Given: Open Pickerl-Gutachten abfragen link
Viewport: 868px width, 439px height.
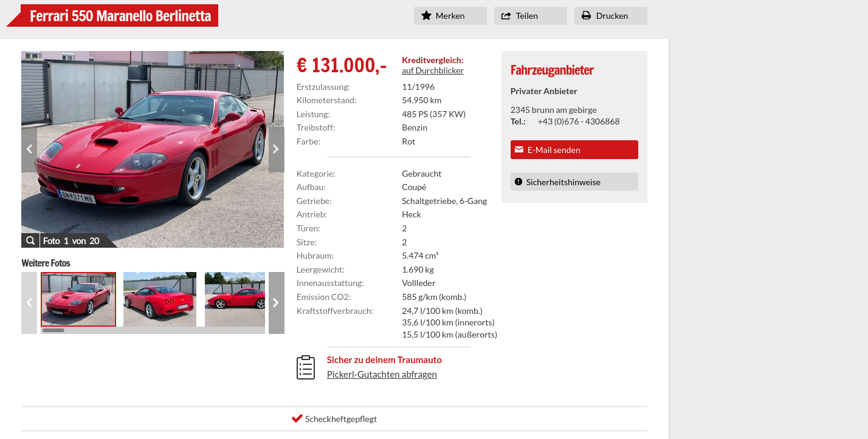Looking at the screenshot, I should (382, 374).
